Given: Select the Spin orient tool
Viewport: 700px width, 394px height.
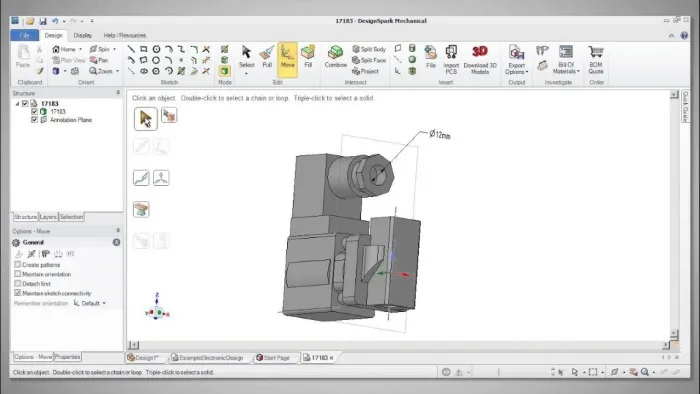Looking at the screenshot, I should click(100, 49).
